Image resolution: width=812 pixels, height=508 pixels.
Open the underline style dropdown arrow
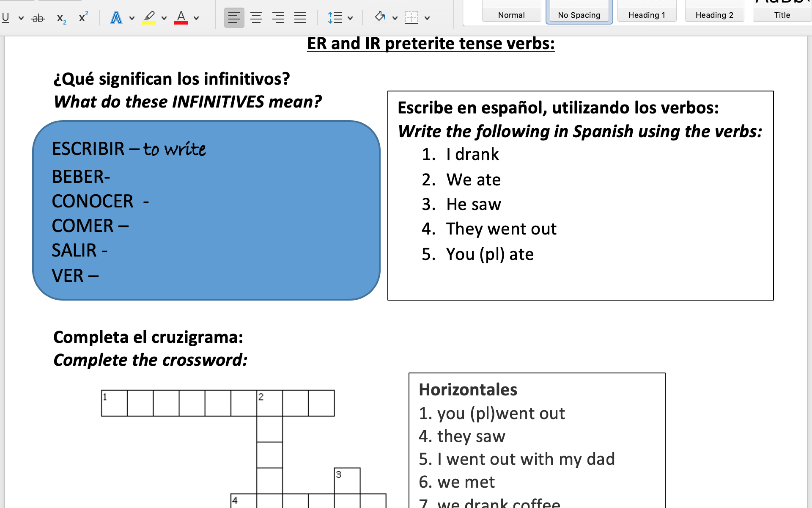coord(21,18)
